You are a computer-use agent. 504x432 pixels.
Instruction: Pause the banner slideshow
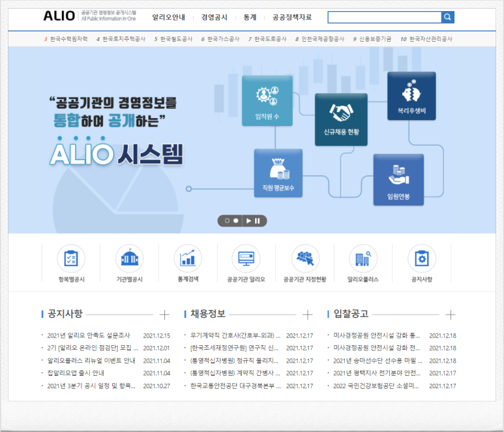point(257,221)
